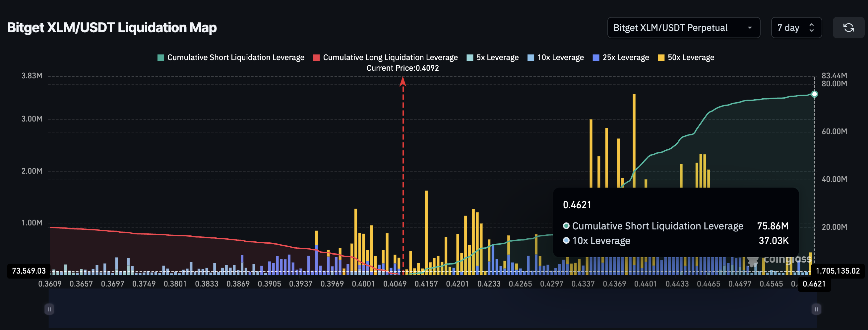Click the zoom slider track below the chart
Screen dimensions: 868x330
432,309
